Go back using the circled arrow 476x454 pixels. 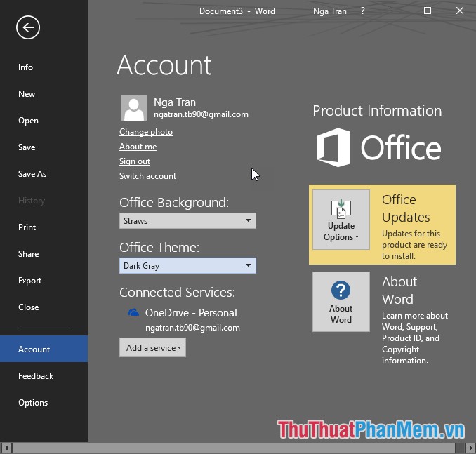point(28,27)
